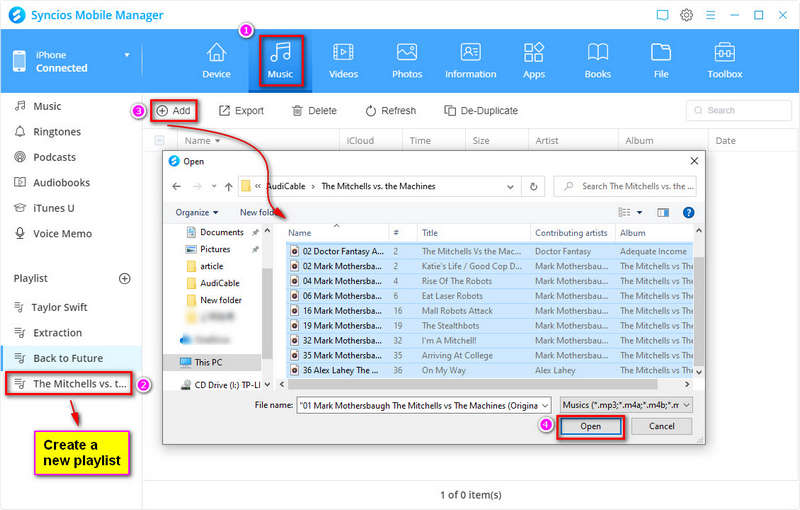Click the folder search box in dialog
Viewport: 800px width, 510px height.
[625, 187]
